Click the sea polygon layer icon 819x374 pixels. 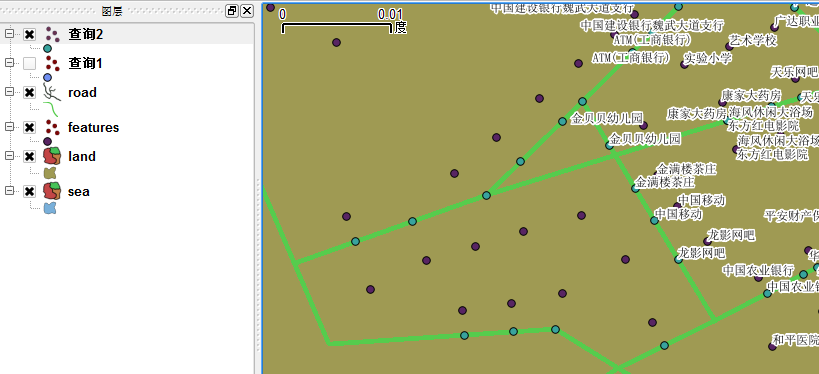(52, 191)
